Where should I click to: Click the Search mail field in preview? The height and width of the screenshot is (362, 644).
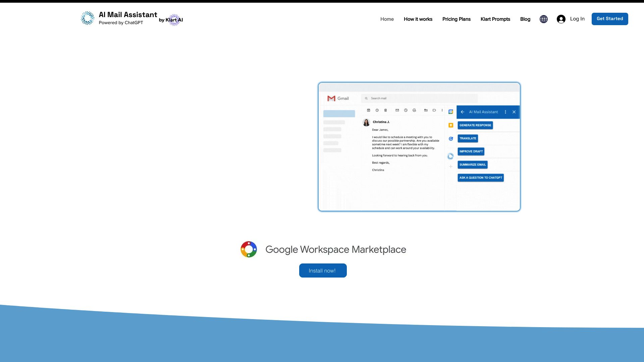tap(419, 98)
